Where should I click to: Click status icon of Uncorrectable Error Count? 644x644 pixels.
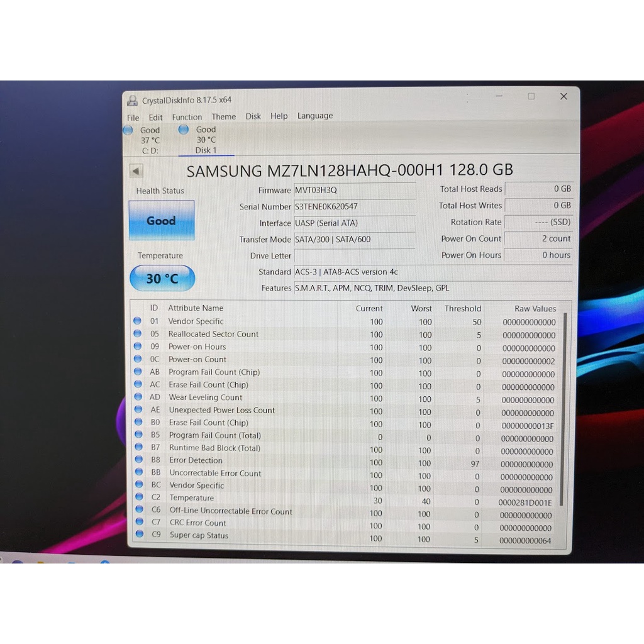139,472
